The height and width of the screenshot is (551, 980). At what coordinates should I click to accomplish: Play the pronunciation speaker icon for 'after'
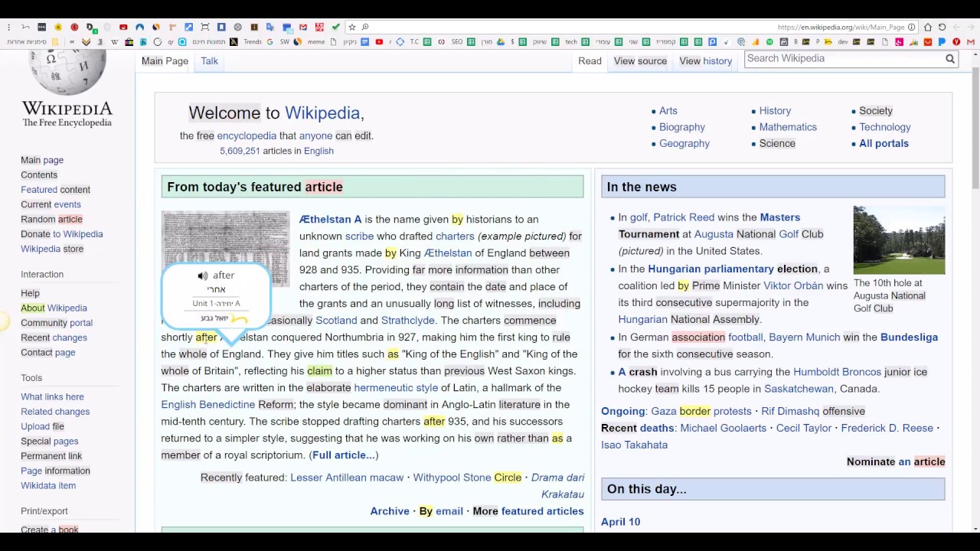pos(202,275)
